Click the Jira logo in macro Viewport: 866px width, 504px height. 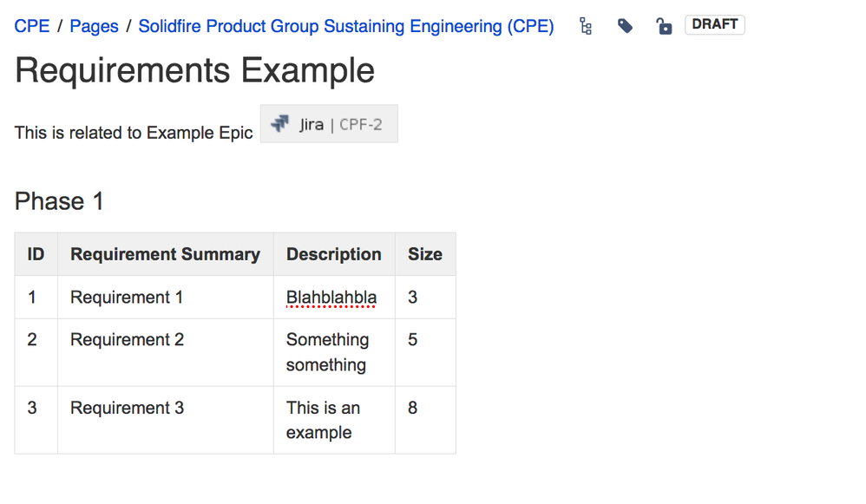coord(279,124)
